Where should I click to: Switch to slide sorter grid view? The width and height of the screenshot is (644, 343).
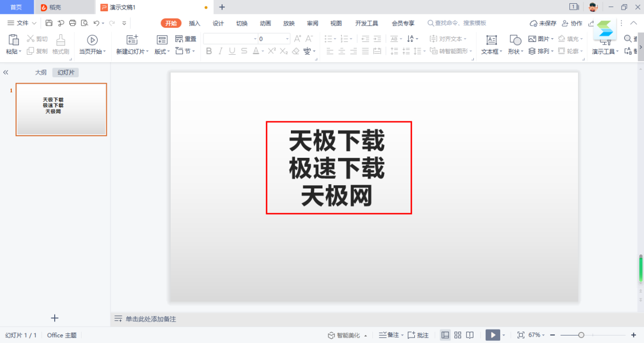point(458,335)
